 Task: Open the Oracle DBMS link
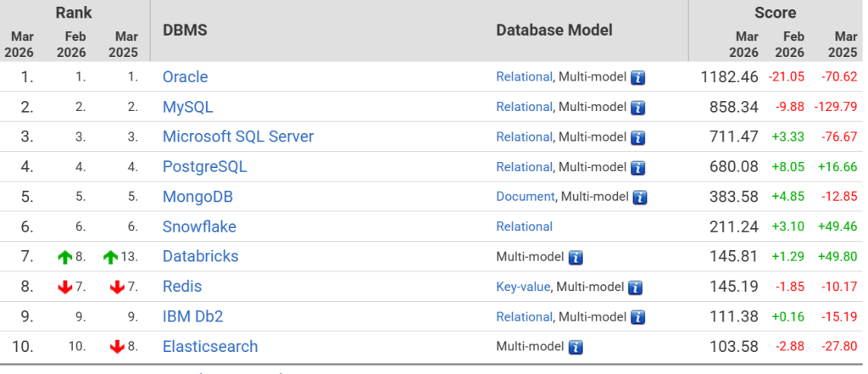tap(185, 77)
